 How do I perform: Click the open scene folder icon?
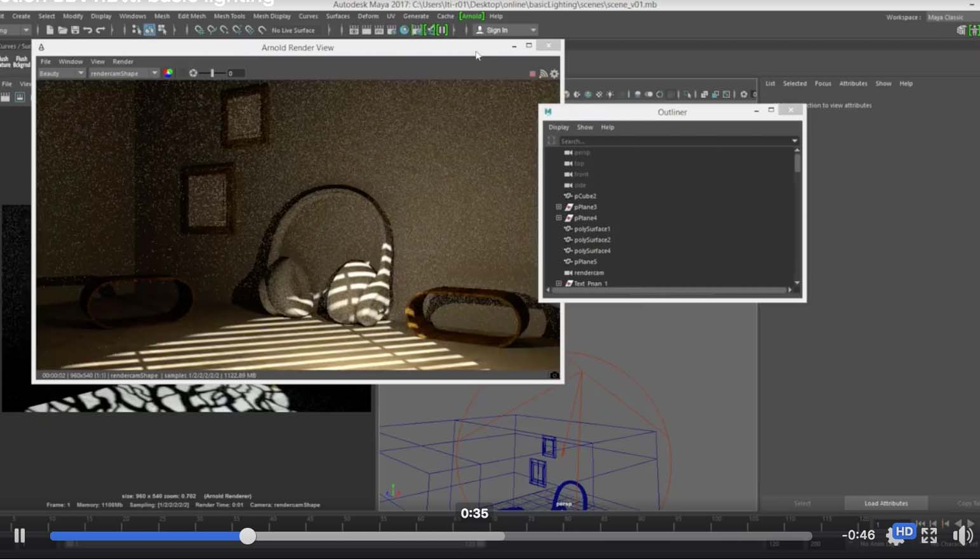click(x=62, y=30)
